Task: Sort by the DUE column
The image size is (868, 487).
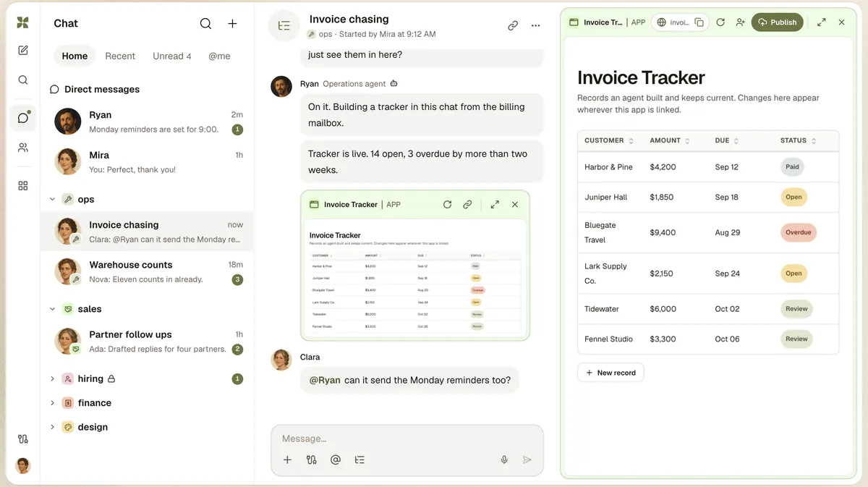Action: 727,140
